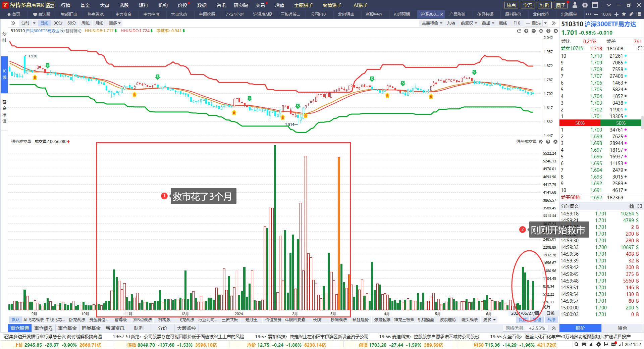Screen dimensions: 644x349
Task: Select the 月线 period
Action: [x=99, y=23]
